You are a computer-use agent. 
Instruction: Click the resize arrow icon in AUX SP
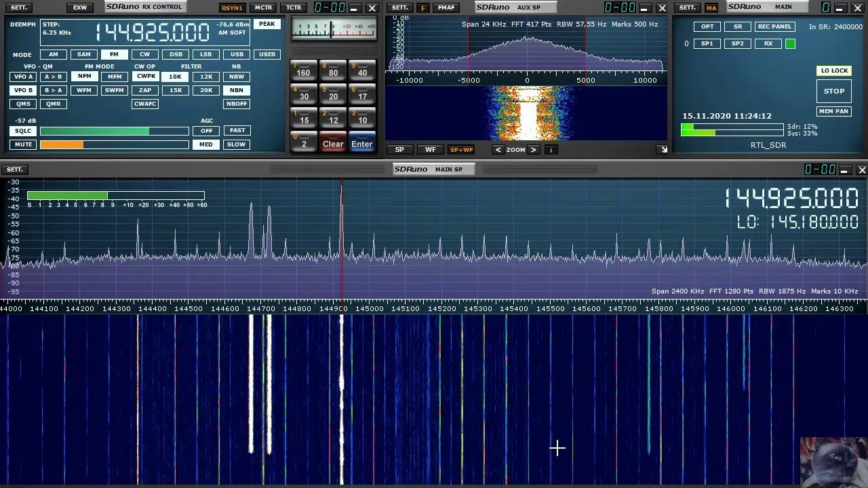663,150
